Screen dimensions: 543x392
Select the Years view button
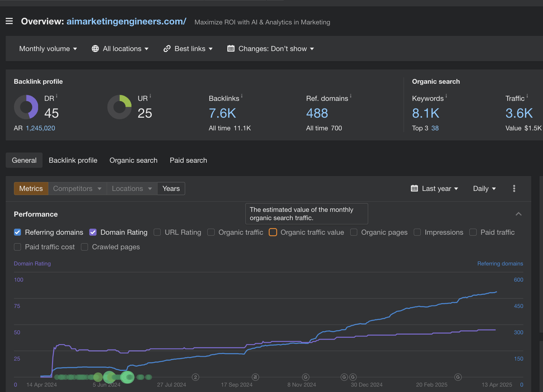point(171,188)
